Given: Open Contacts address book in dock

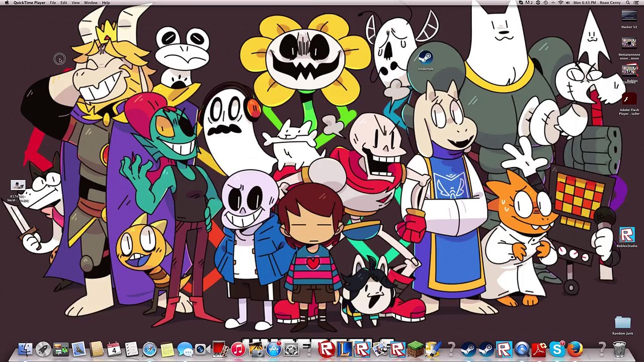Looking at the screenshot, I should [97, 349].
